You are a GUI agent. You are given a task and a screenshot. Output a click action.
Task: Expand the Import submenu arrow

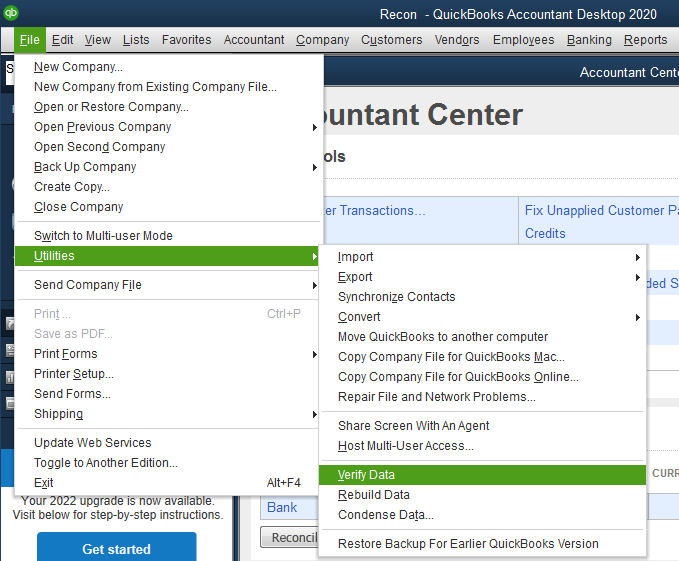(x=638, y=257)
